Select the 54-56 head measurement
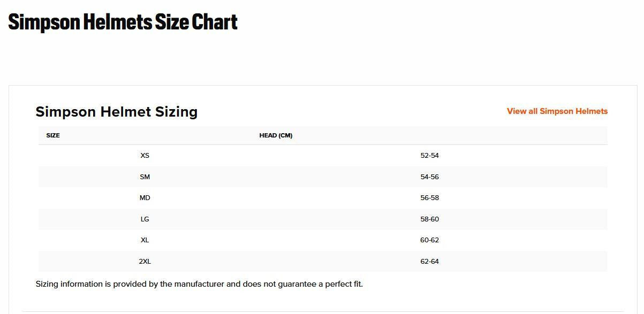 [x=429, y=177]
